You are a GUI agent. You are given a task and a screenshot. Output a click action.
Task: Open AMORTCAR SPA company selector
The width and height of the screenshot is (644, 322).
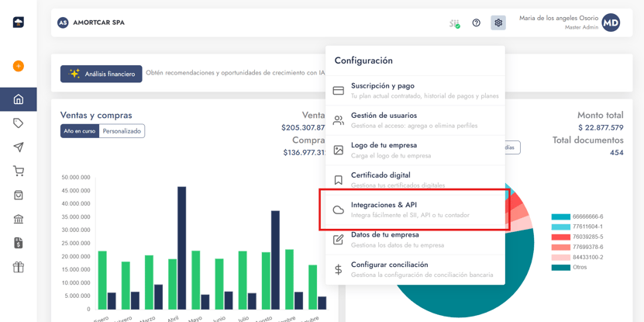[x=91, y=23]
